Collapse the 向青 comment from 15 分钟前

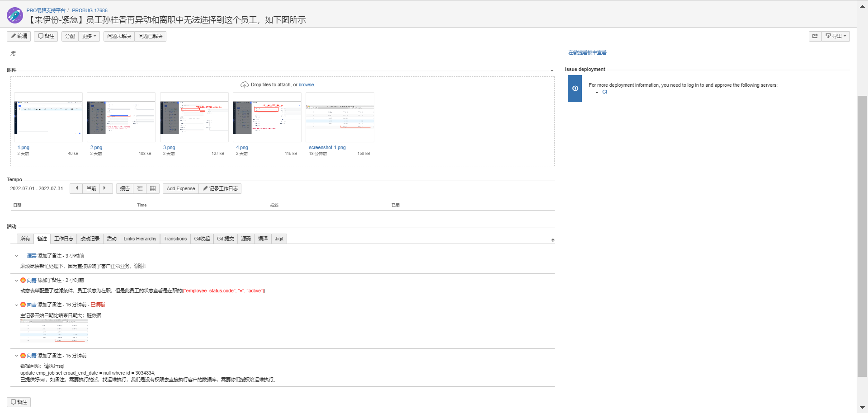(x=17, y=356)
